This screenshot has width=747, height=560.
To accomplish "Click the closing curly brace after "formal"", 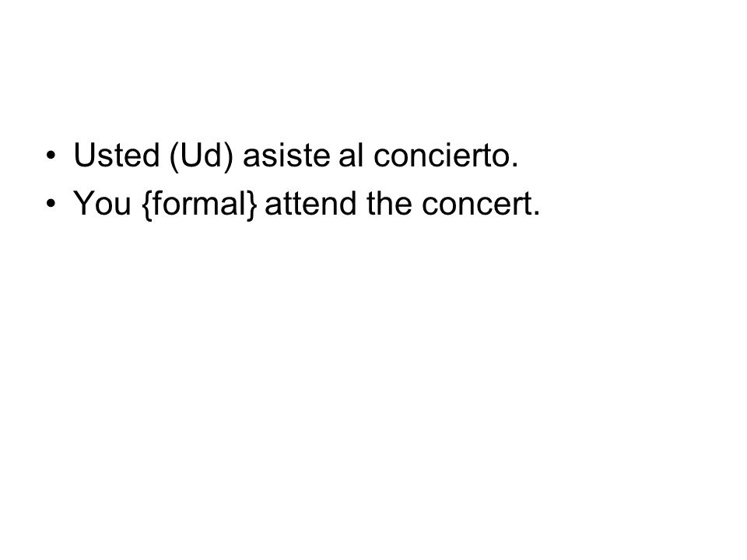I will pos(252,205).
